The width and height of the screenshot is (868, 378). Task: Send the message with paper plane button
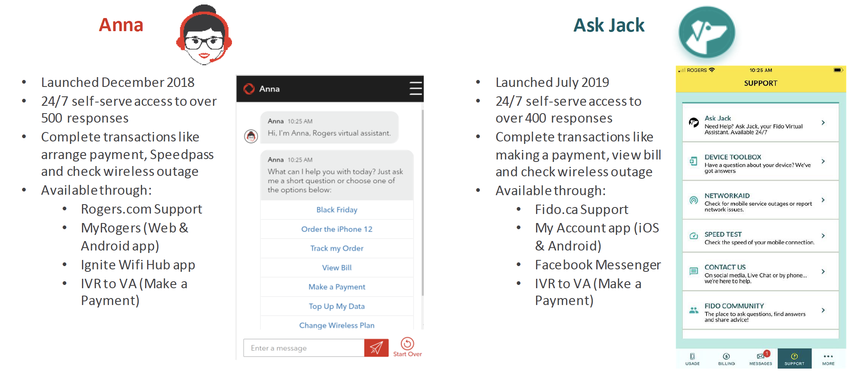tap(376, 348)
